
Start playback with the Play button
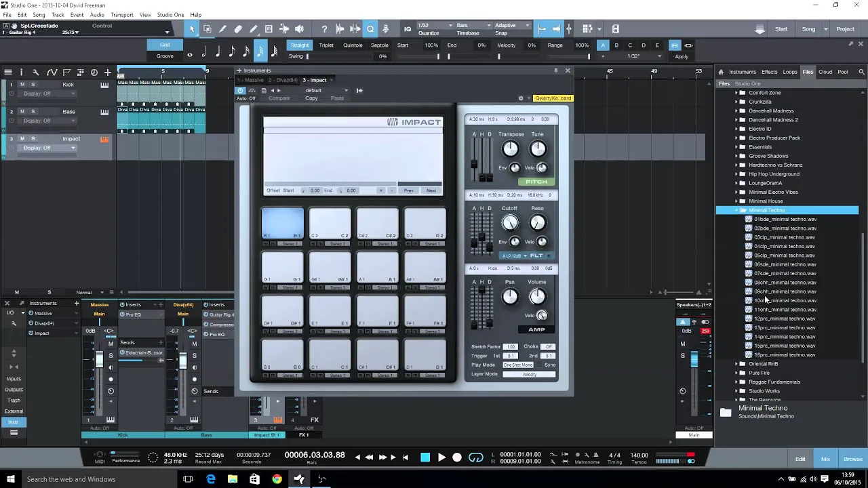click(x=441, y=457)
